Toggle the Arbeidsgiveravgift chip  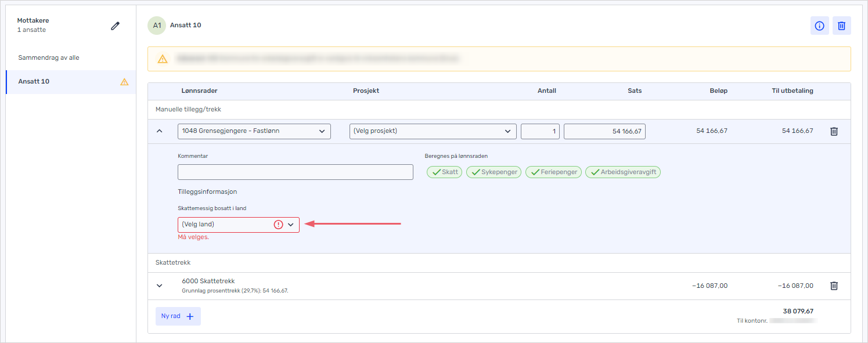622,172
